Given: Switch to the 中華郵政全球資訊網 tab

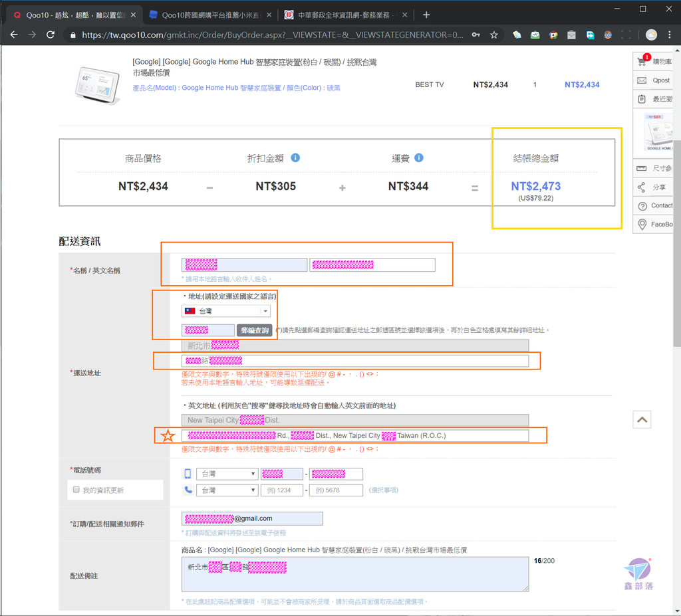Looking at the screenshot, I should pos(346,15).
